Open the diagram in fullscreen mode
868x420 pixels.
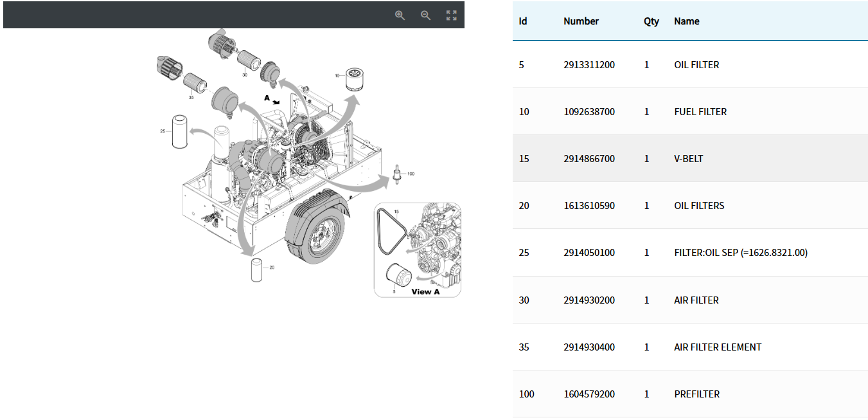tap(452, 15)
